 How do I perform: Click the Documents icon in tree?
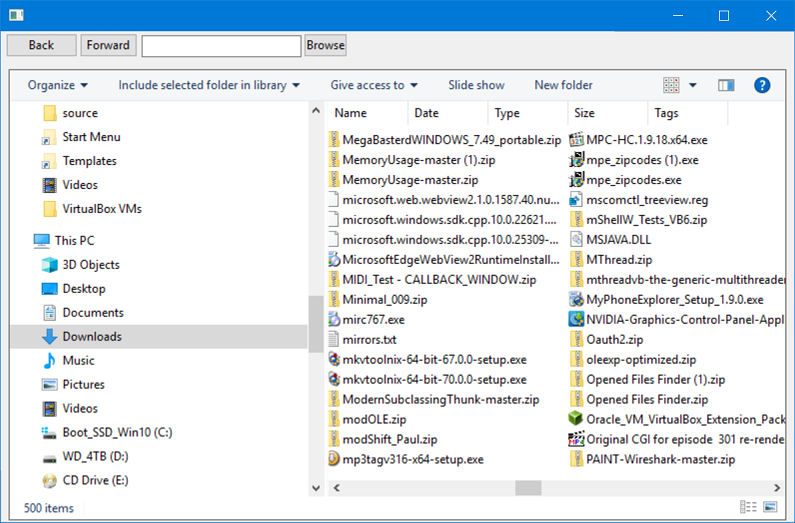tap(50, 313)
